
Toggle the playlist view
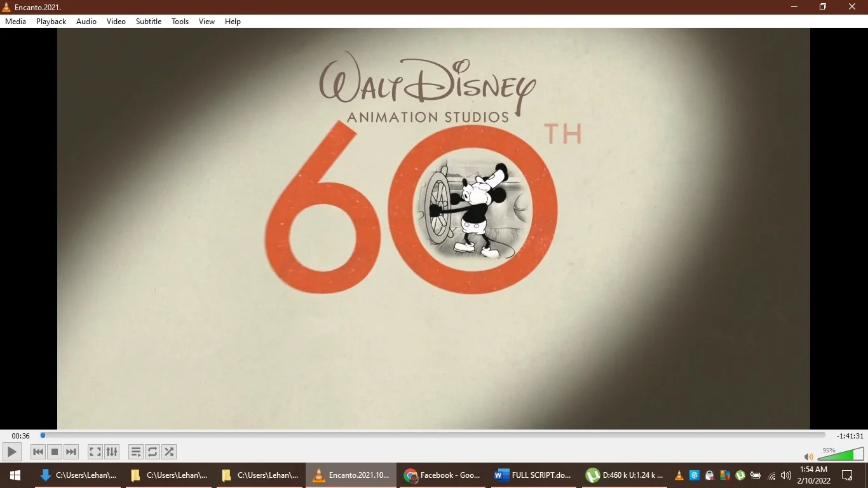tap(136, 452)
